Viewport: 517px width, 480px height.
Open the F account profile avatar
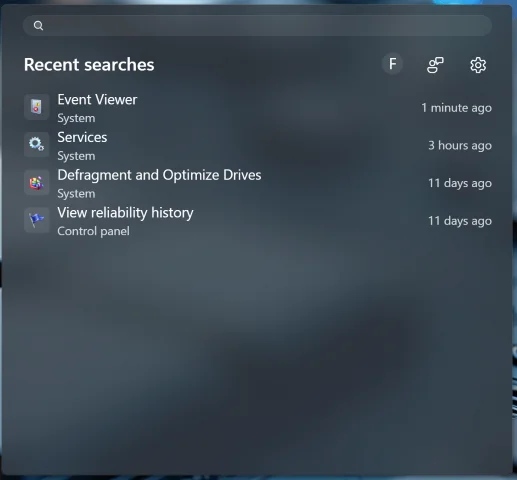[x=392, y=64]
